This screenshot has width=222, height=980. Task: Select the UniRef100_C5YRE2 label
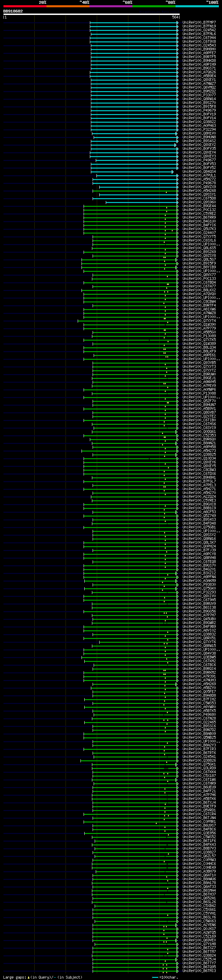tap(199, 214)
